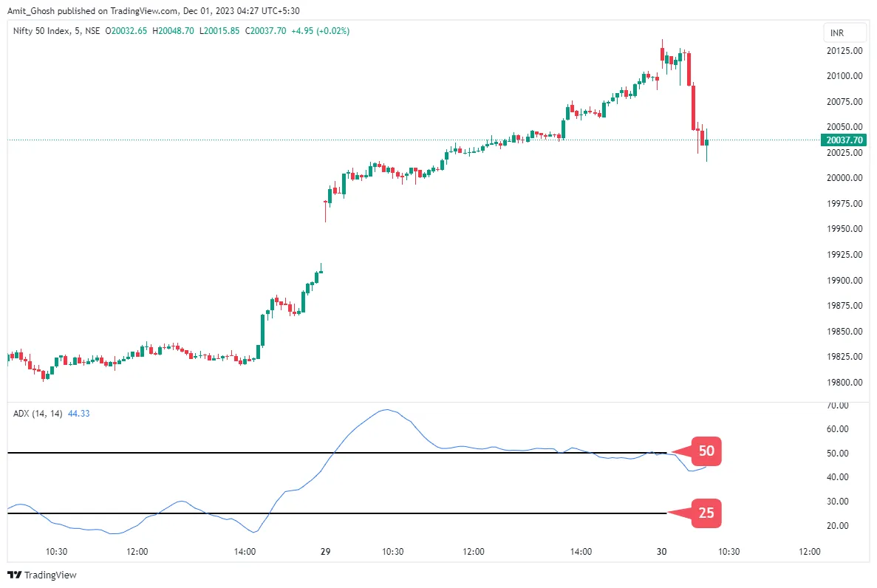Click the ADX value 44.33
This screenshot has height=588, width=877.
coord(78,413)
